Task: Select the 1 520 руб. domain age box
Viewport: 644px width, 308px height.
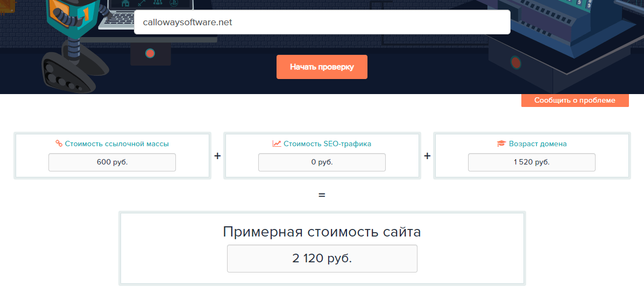Action: click(532, 162)
